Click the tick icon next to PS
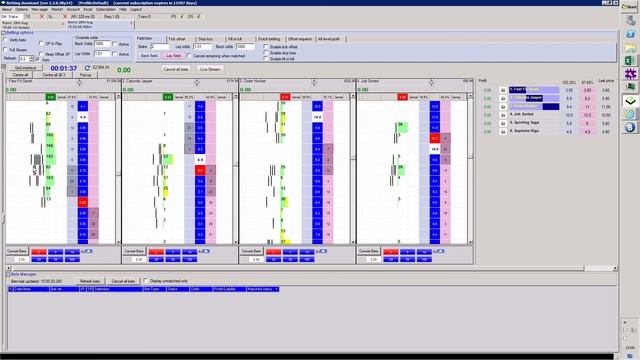This screenshot has height=360, width=640. 182,17
